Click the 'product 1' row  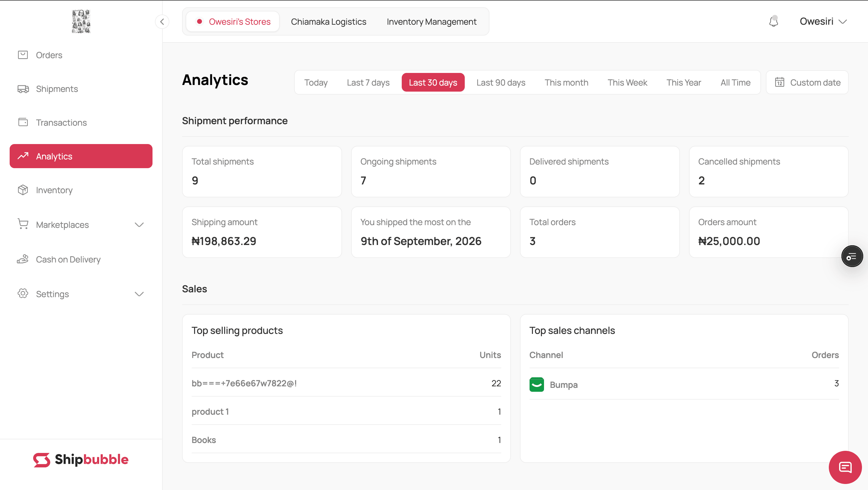[x=346, y=411]
